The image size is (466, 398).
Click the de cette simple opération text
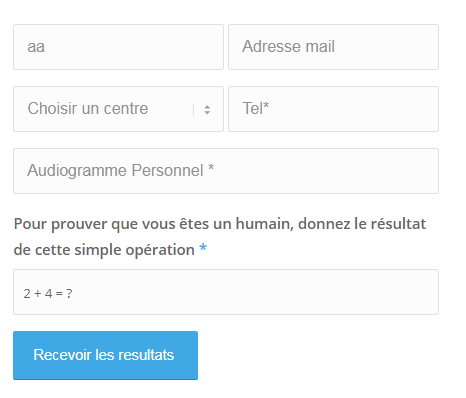point(104,250)
